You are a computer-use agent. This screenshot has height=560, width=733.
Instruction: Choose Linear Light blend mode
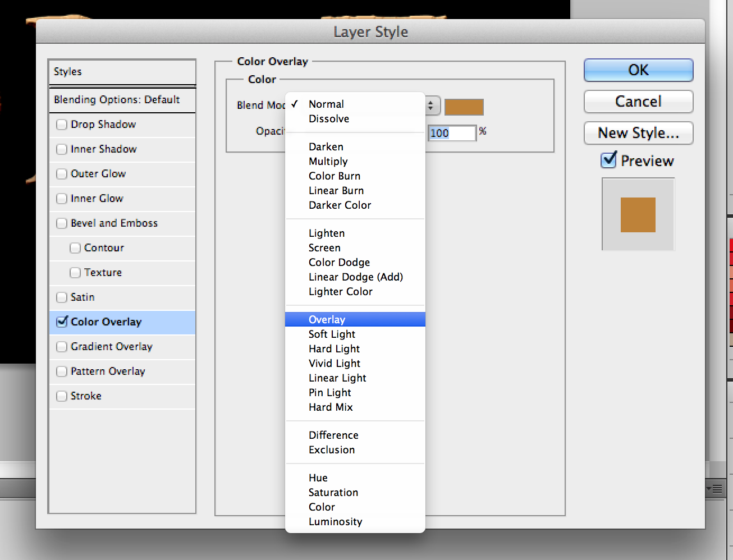(355, 378)
